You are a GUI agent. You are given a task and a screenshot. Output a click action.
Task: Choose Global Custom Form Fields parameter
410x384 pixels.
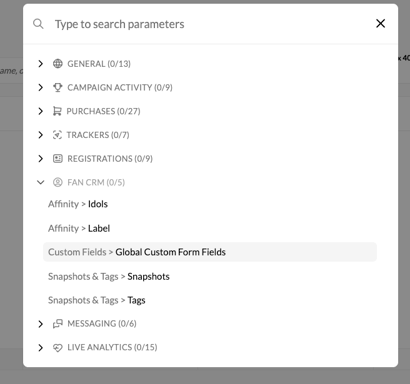[x=210, y=252]
